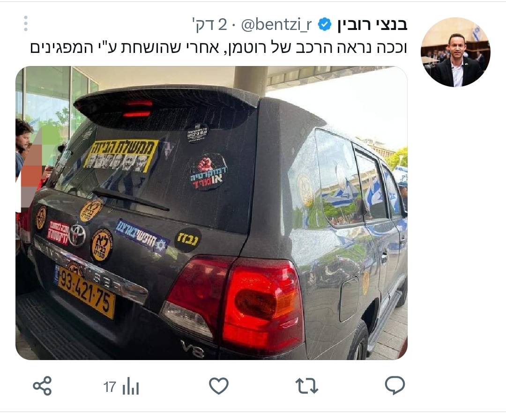Click the @bentzi_r username handle
This screenshot has height=420, width=506.
276,24
